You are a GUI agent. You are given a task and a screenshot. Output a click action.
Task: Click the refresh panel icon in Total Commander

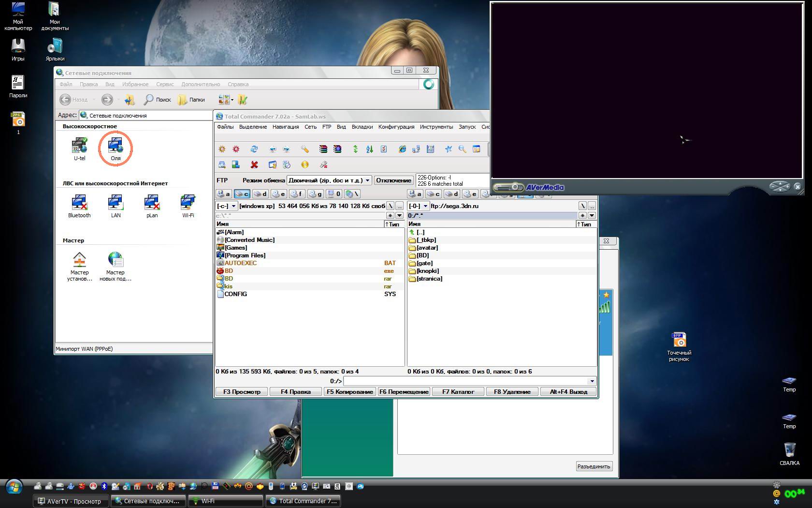[254, 149]
